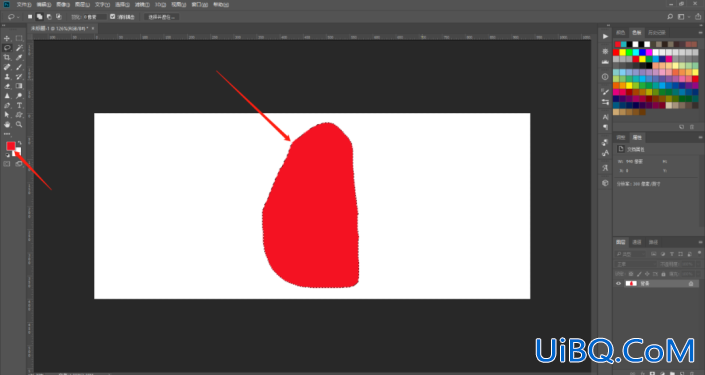
Task: Open the Layers panel flyout menu
Action: pos(700,242)
